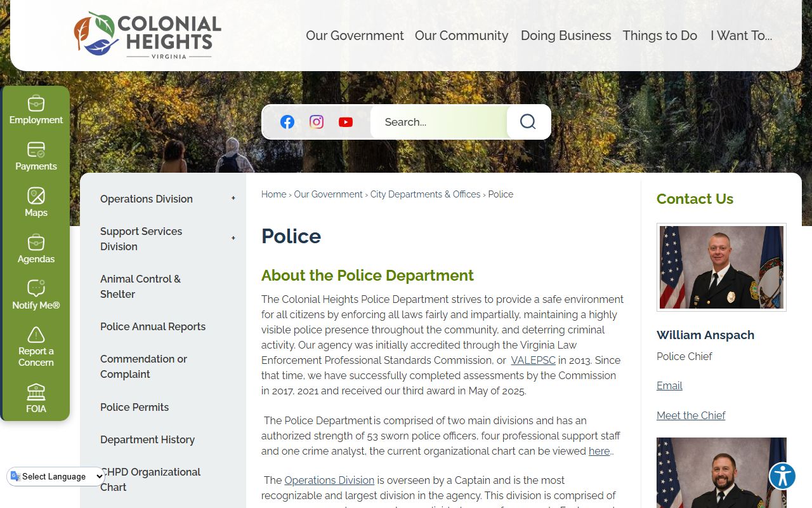The image size is (812, 508).
Task: Open the accessibility options widget
Action: tap(783, 476)
